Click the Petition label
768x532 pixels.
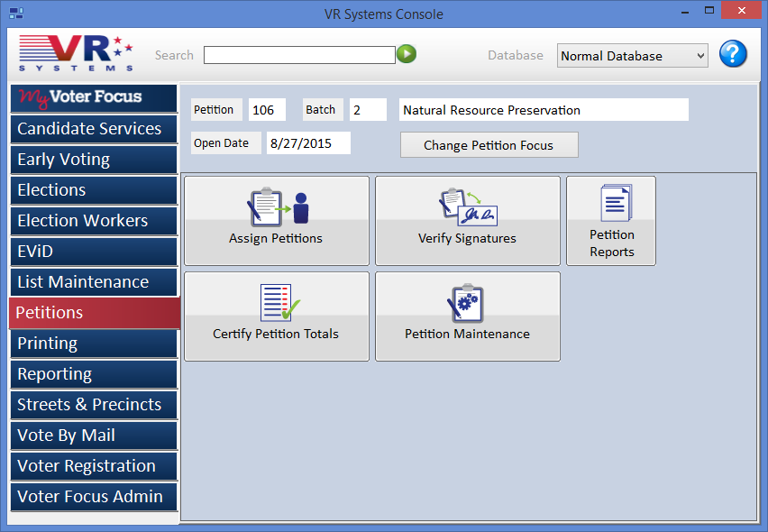tap(216, 110)
